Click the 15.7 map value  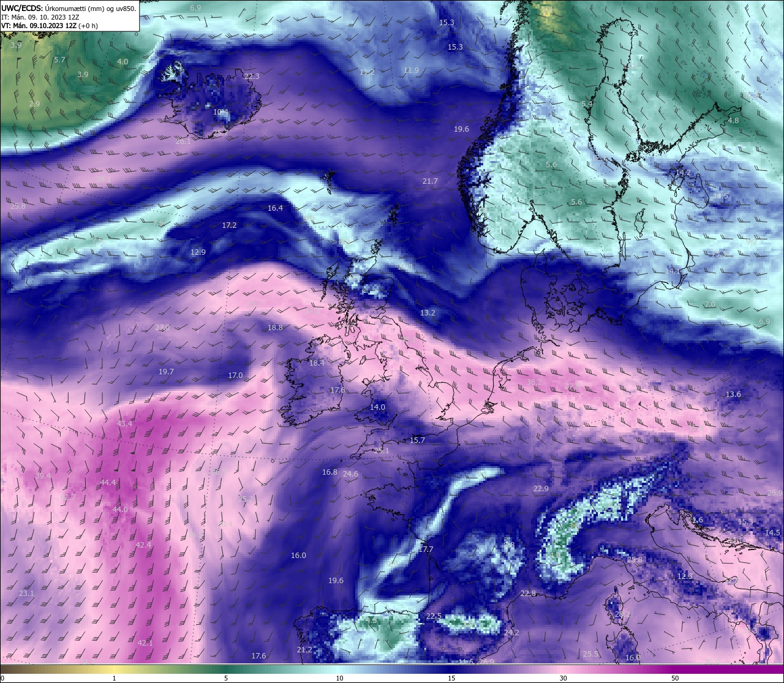(x=417, y=440)
